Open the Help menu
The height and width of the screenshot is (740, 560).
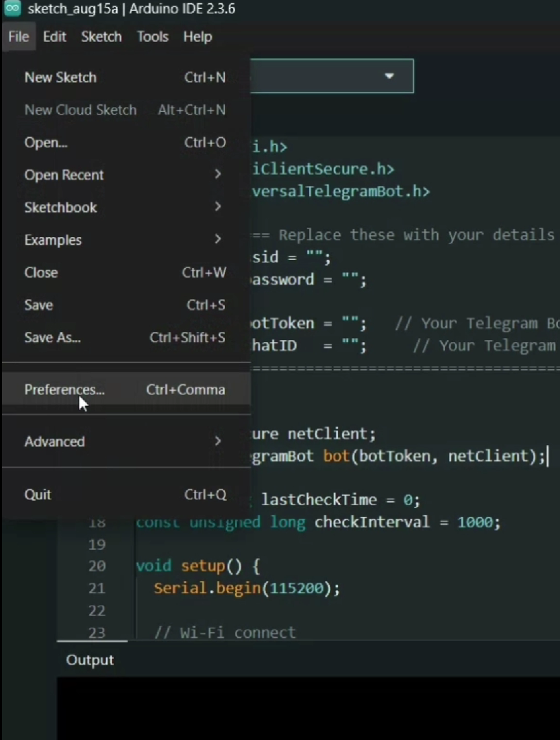197,37
